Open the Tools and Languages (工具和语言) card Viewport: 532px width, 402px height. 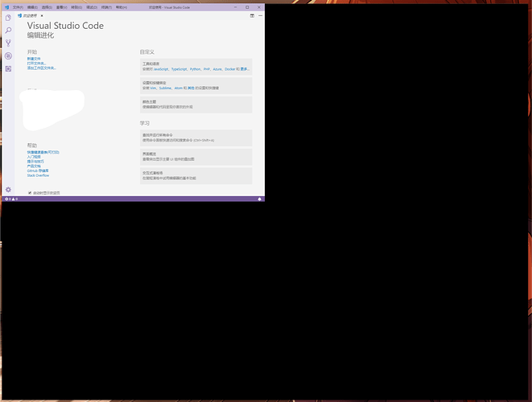coord(196,67)
